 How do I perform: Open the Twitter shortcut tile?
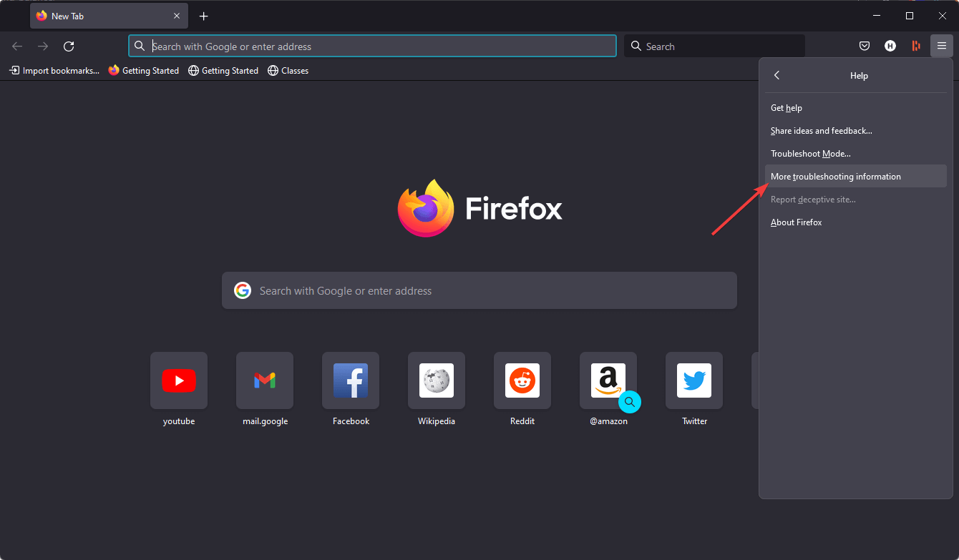(x=693, y=380)
